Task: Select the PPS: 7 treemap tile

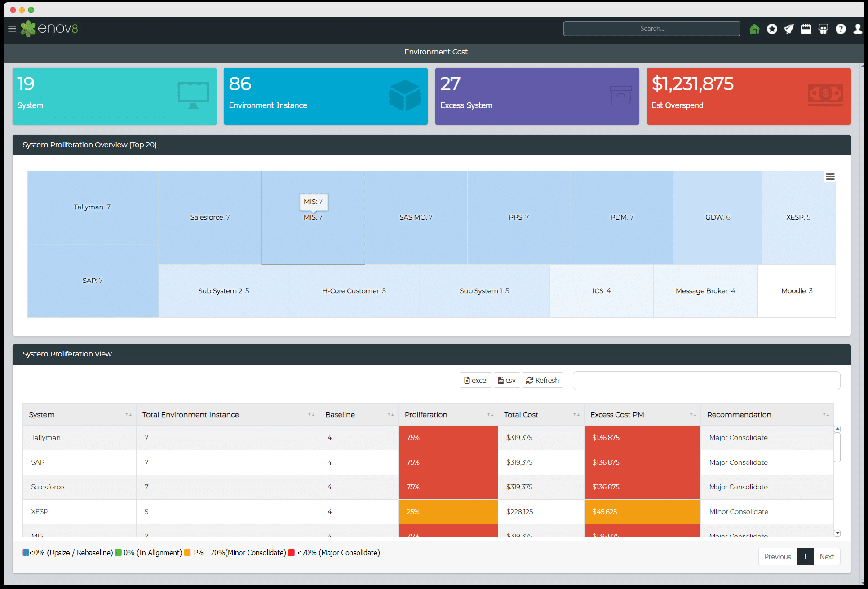Action: [519, 217]
